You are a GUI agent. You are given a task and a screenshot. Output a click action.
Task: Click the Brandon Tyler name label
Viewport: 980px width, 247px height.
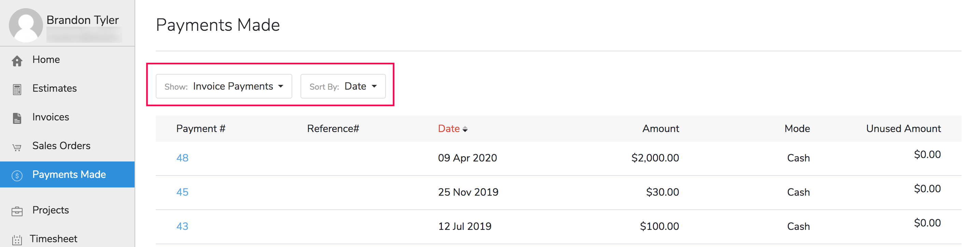tap(83, 20)
